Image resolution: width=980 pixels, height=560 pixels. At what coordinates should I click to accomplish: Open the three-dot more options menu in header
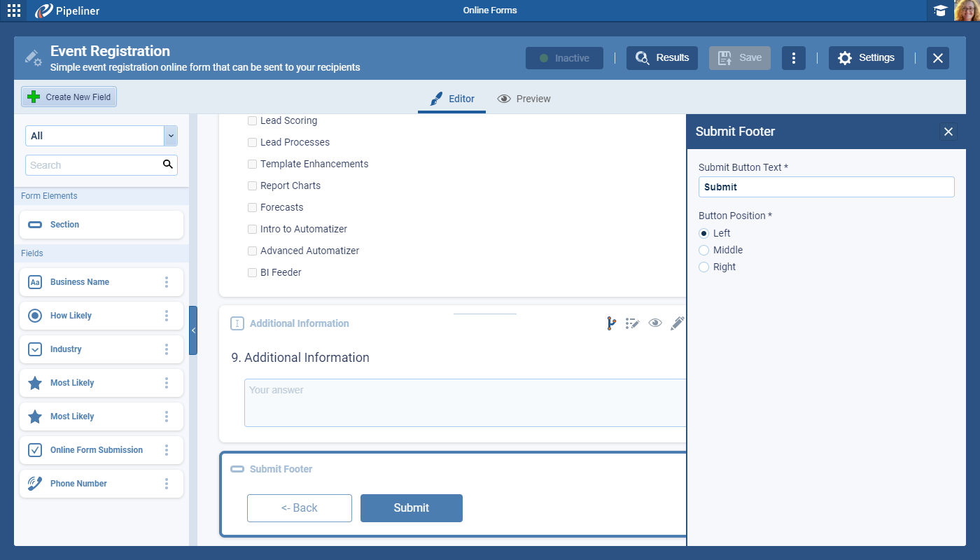point(793,58)
